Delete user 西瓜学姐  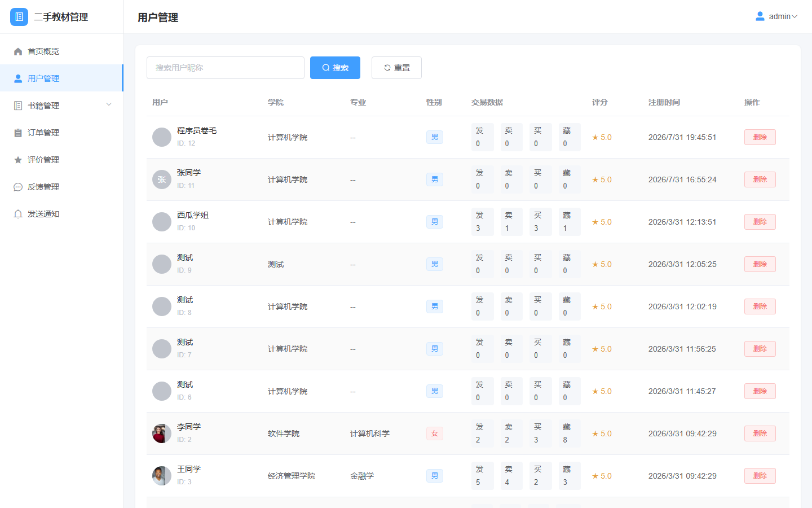(760, 222)
